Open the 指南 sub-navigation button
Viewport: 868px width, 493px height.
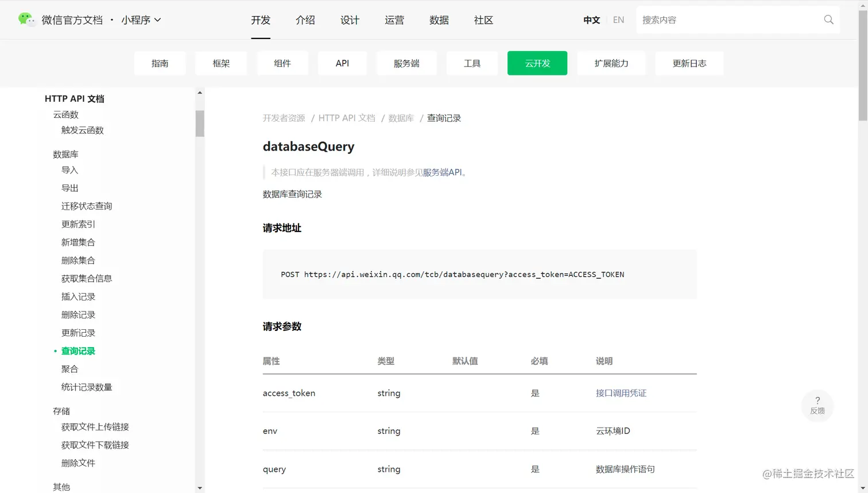[160, 63]
